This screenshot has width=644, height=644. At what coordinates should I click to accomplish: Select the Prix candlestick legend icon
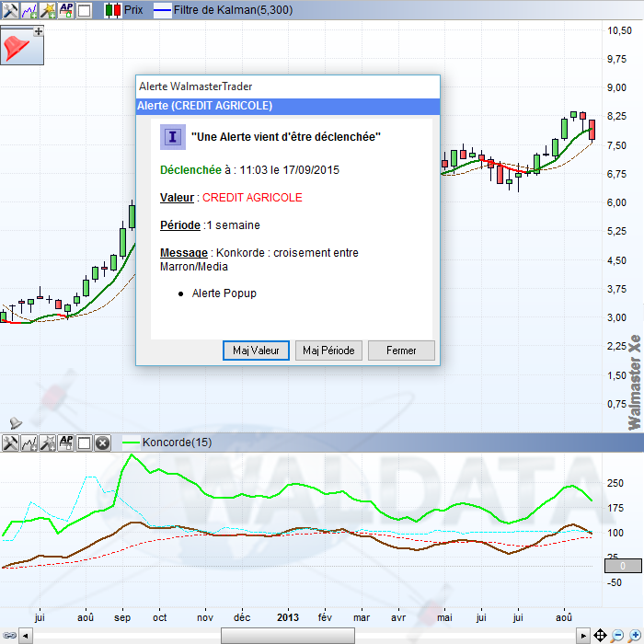click(112, 10)
